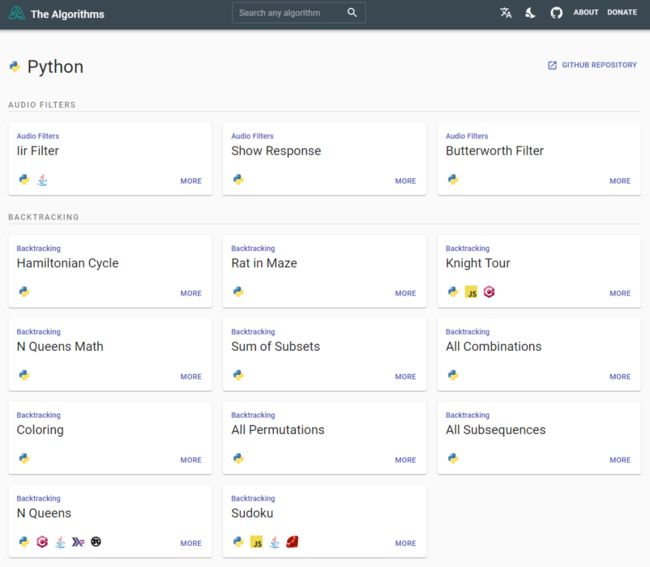The image size is (650, 567).
Task: Click Audio Filters category on Show Response
Action: click(x=252, y=136)
